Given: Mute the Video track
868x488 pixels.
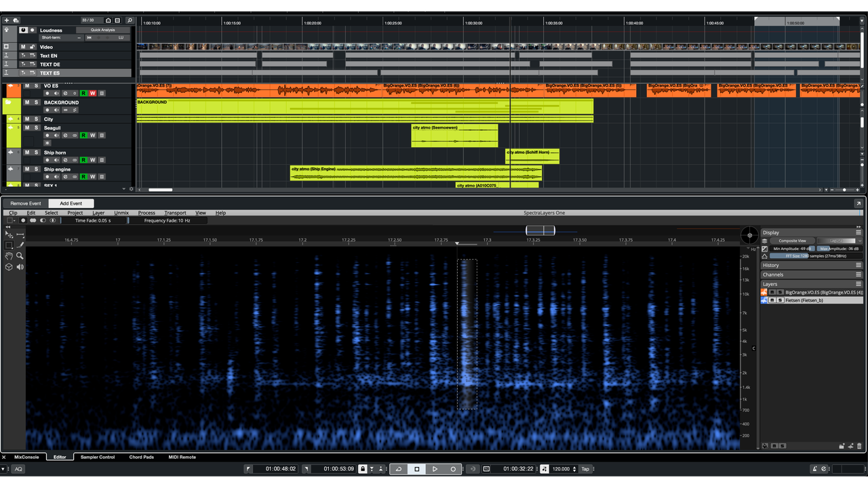Looking at the screenshot, I should 23,47.
